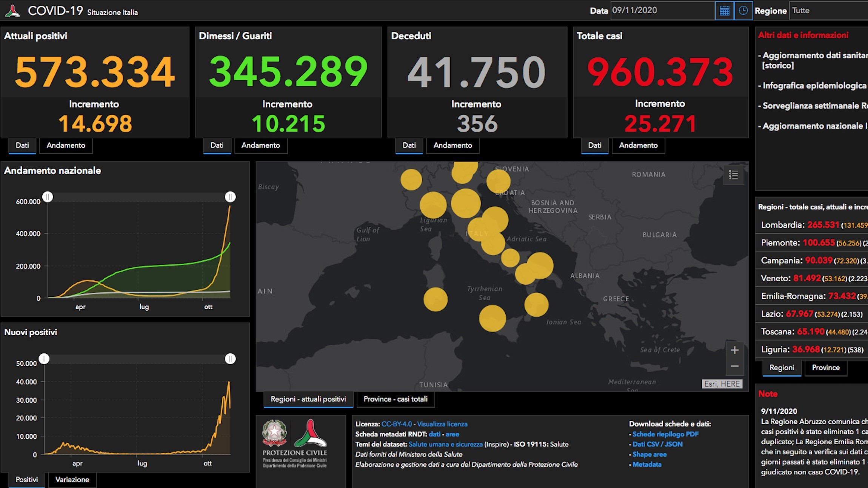868x488 pixels.
Task: Select the Sicily yellow bubble on map
Action: pyautogui.click(x=492, y=318)
